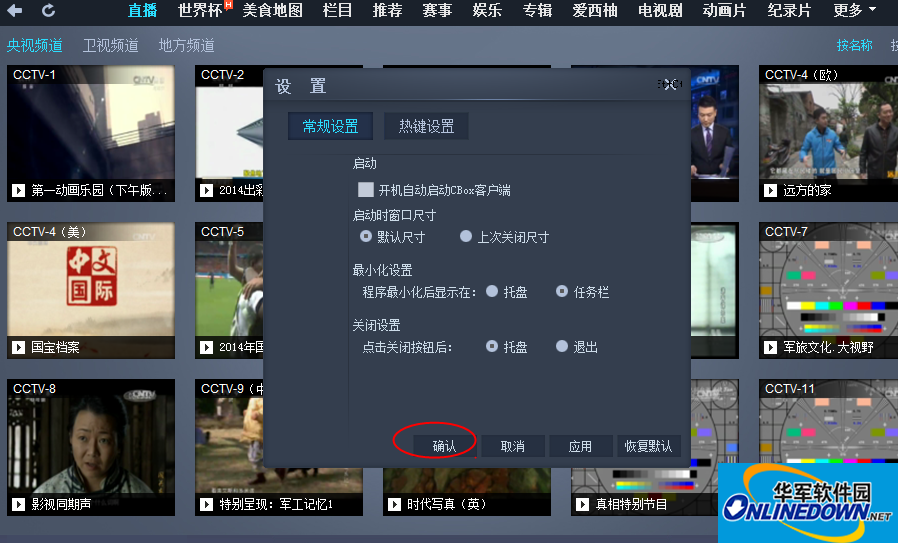The height and width of the screenshot is (543, 898).
Task: Click the back arrow icon
Action: point(15,11)
